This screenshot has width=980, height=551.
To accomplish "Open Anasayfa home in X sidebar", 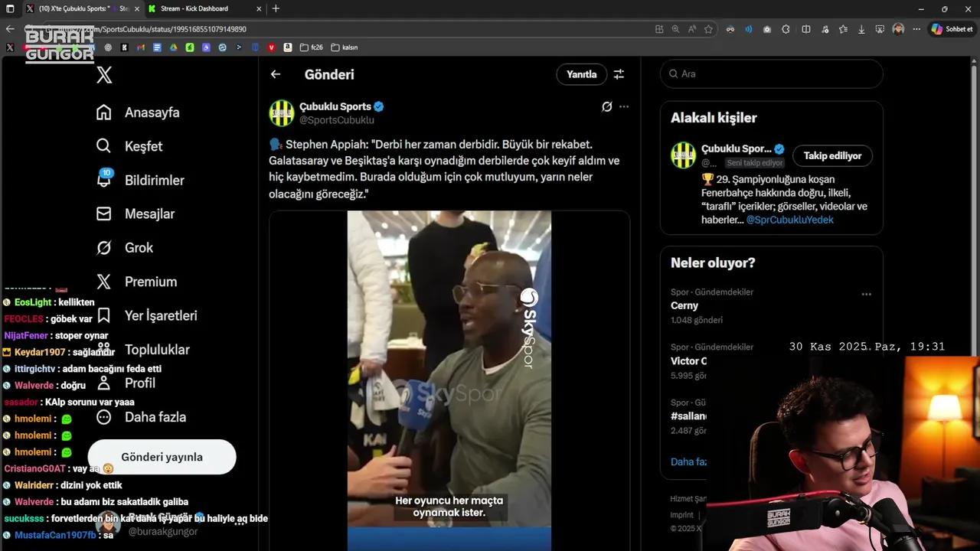I will 138,112.
